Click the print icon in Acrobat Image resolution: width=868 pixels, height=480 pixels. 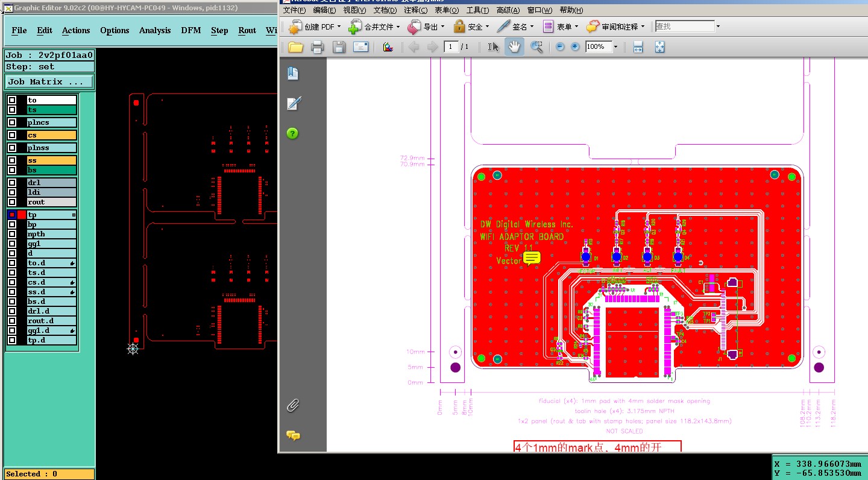(318, 47)
